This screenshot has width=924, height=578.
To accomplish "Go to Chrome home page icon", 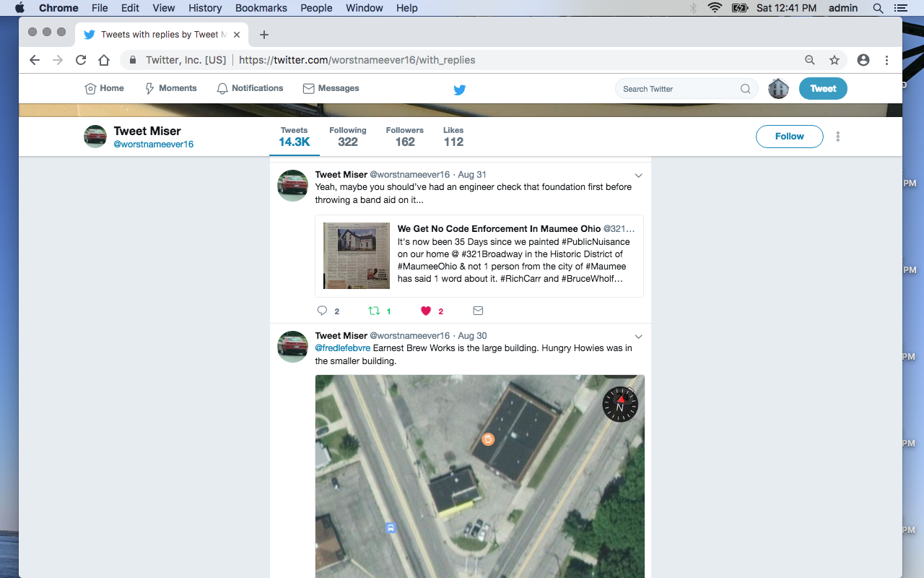I will [104, 60].
